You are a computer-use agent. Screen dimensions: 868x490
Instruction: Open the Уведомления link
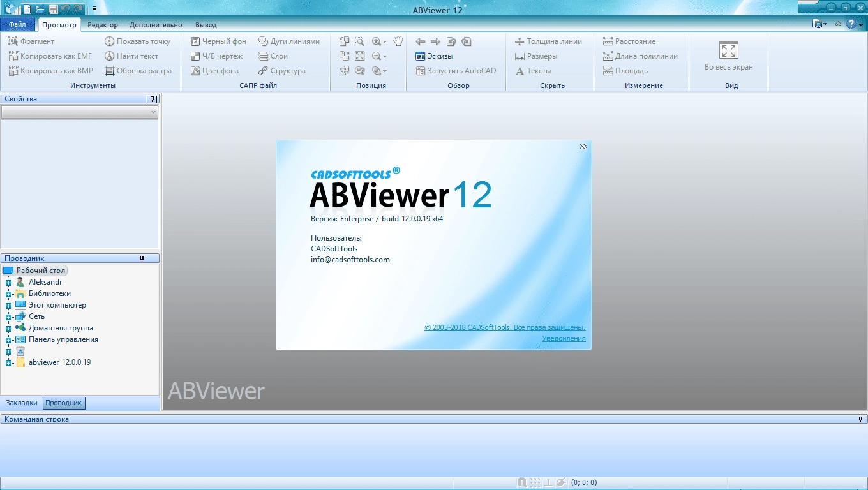(x=564, y=338)
